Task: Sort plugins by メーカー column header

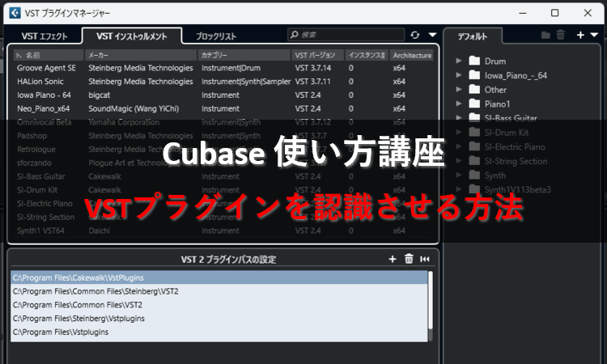Action: tap(141, 55)
